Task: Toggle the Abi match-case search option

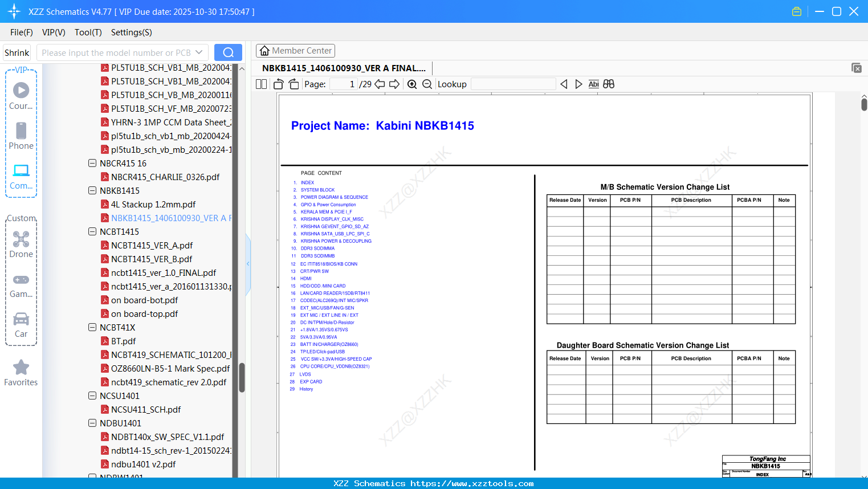Action: coord(594,84)
